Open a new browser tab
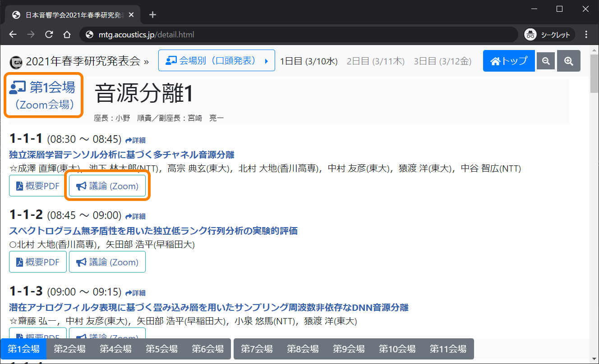Viewport: 599px width, 364px height. coord(152,15)
